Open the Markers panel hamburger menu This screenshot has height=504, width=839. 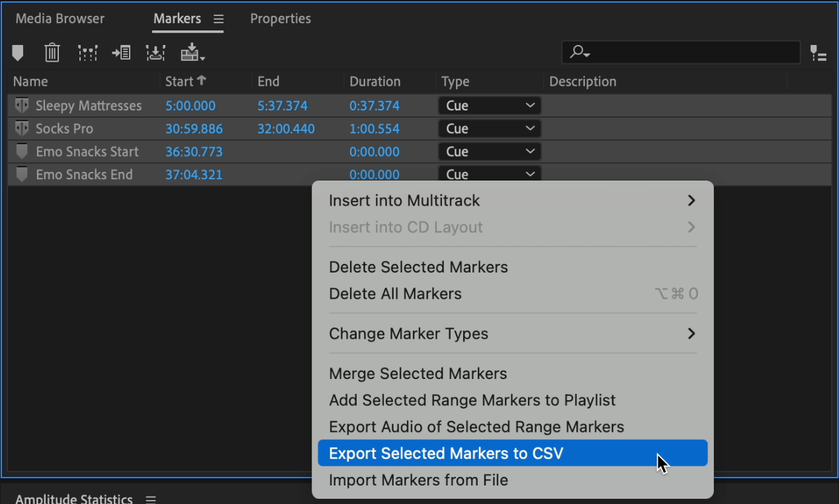[x=219, y=19]
